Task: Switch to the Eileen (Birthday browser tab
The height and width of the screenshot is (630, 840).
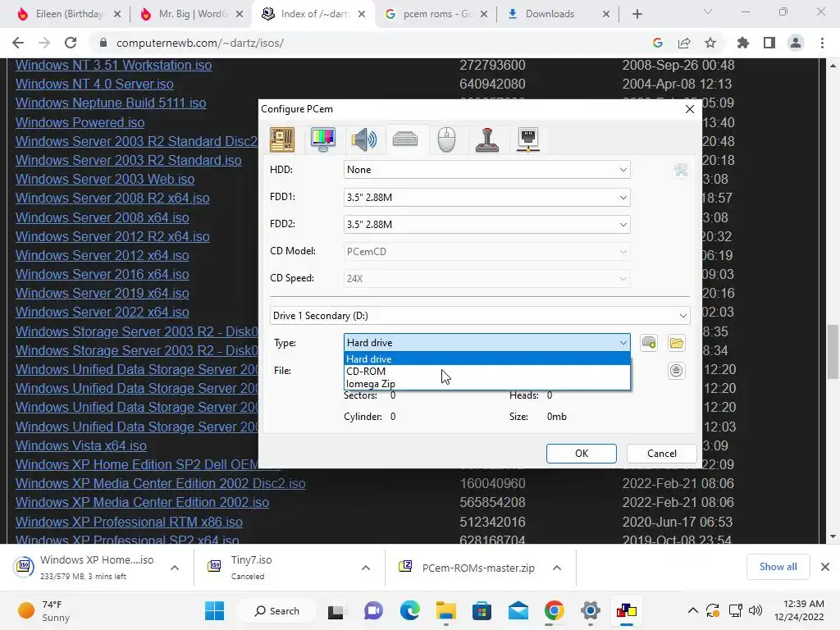Action: 67,14
